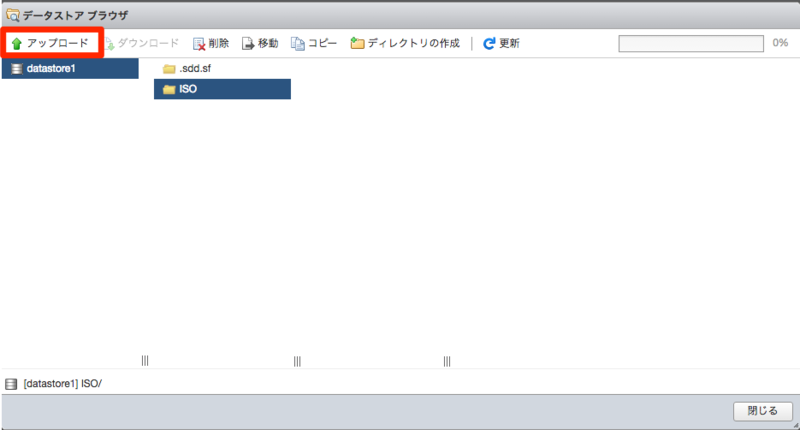Click the [datastore1] ISO/ path text
The width and height of the screenshot is (800, 430).
62,384
